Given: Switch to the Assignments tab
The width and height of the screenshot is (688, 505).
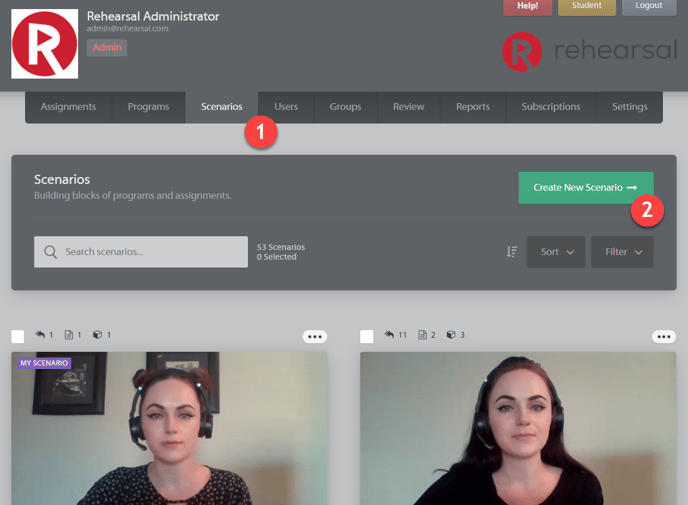Looking at the screenshot, I should 68,107.
